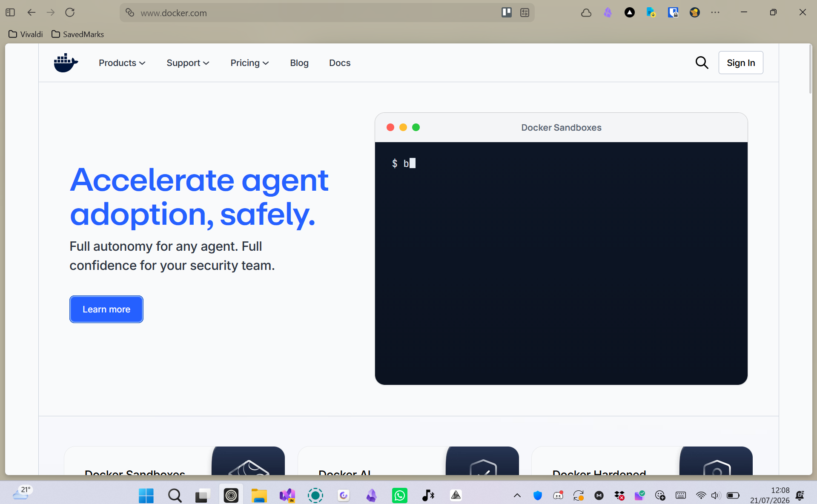Open the page settings sliders icon
This screenshot has width=817, height=504.
pyautogui.click(x=525, y=13)
